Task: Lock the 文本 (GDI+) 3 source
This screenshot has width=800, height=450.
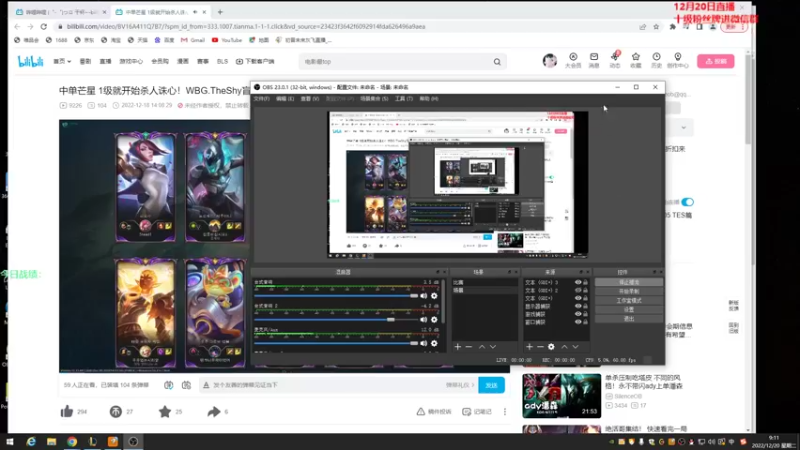Action: (x=586, y=282)
